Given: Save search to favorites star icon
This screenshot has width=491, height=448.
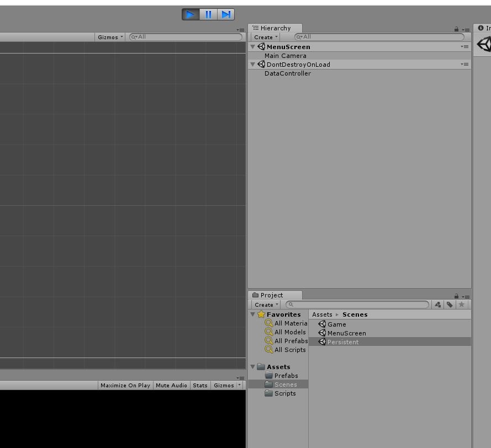Looking at the screenshot, I should (x=462, y=305).
